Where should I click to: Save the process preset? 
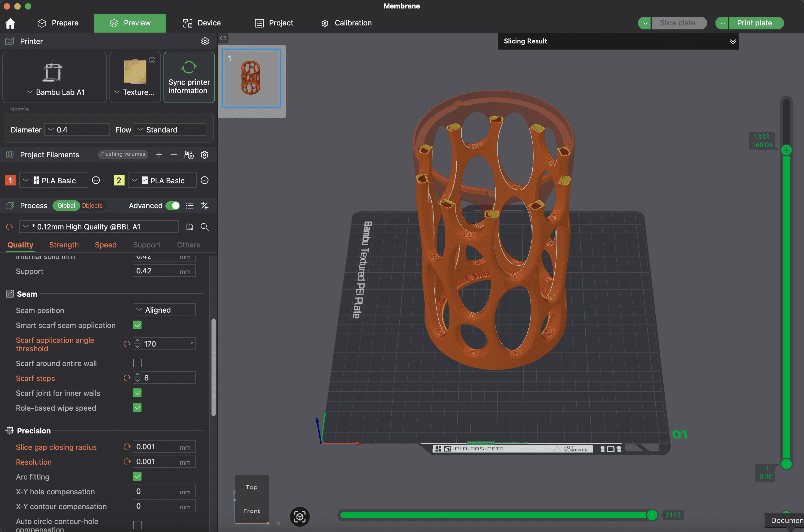pos(190,227)
